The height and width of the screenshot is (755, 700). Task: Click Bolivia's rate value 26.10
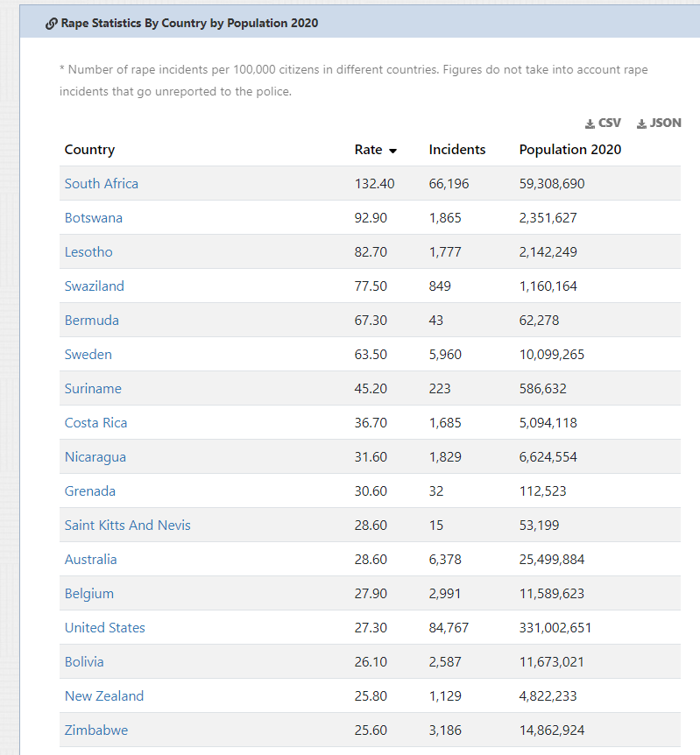(371, 662)
